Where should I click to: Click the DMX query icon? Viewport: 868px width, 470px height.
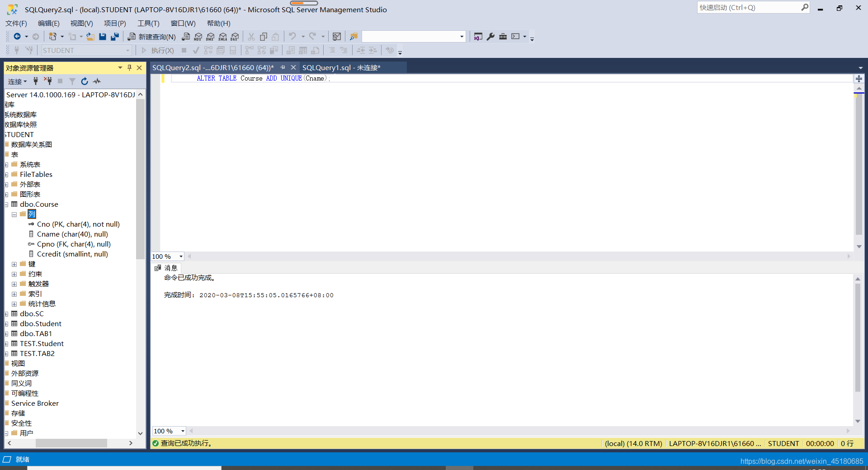coord(210,37)
